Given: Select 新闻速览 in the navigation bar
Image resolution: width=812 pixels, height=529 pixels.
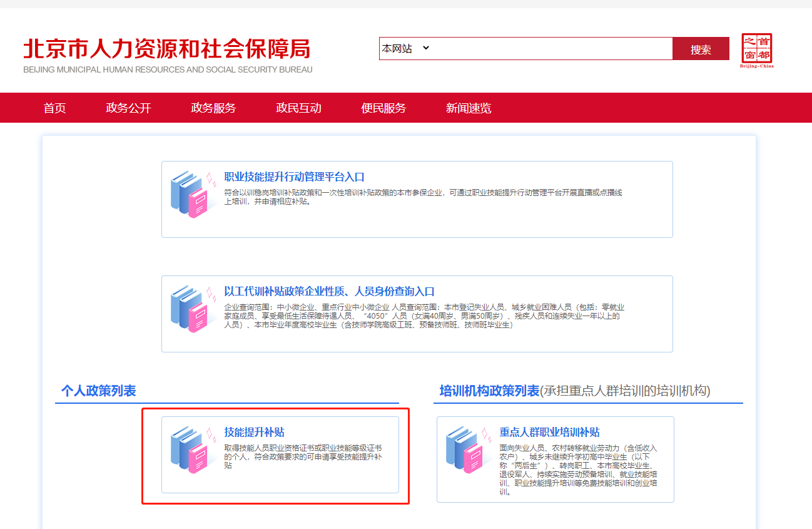Looking at the screenshot, I should (x=469, y=108).
